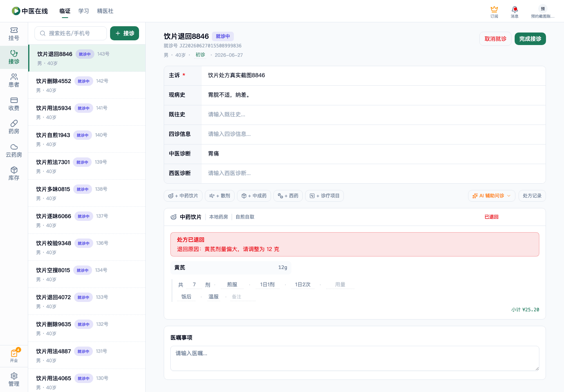Open 患者 sidebar section
This screenshot has height=392, width=564.
14,81
